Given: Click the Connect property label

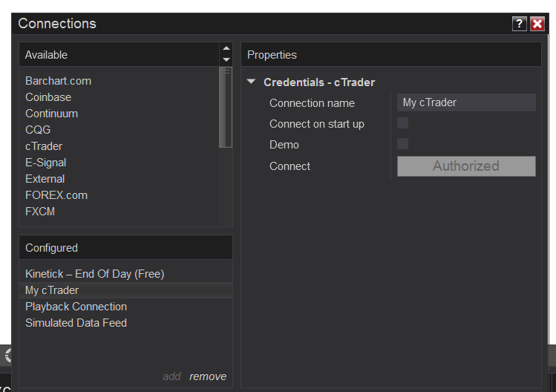Looking at the screenshot, I should (290, 166).
